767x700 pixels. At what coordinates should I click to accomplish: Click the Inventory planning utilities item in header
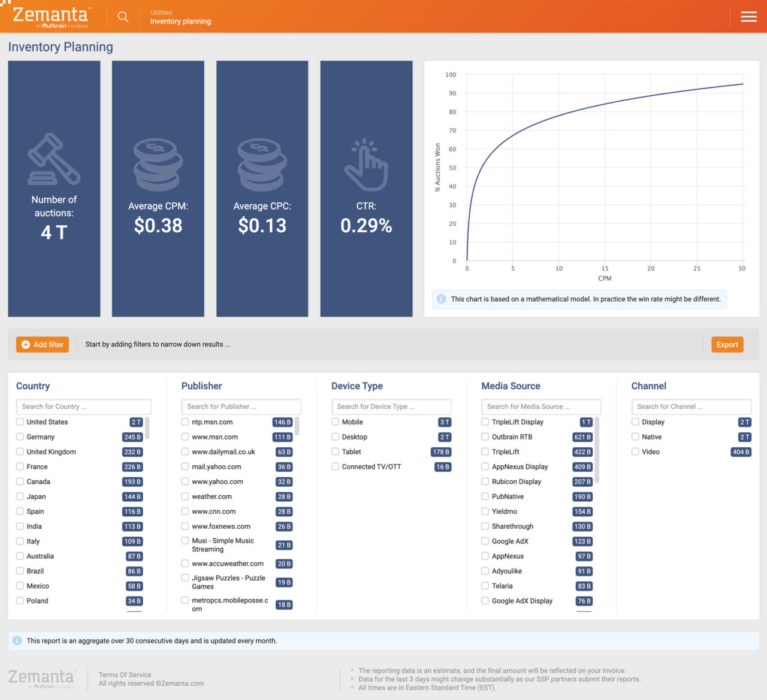coord(180,21)
